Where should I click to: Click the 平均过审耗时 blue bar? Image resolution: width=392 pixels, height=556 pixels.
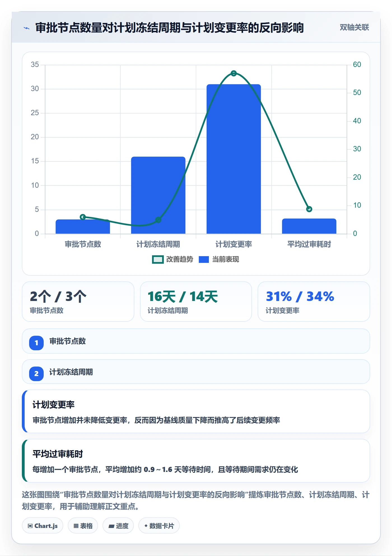(x=309, y=226)
